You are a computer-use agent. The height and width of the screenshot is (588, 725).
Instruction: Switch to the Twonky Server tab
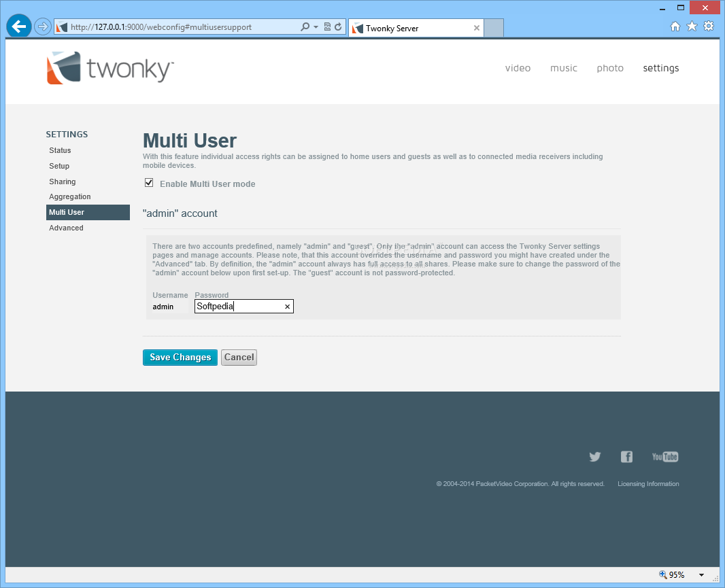click(416, 28)
